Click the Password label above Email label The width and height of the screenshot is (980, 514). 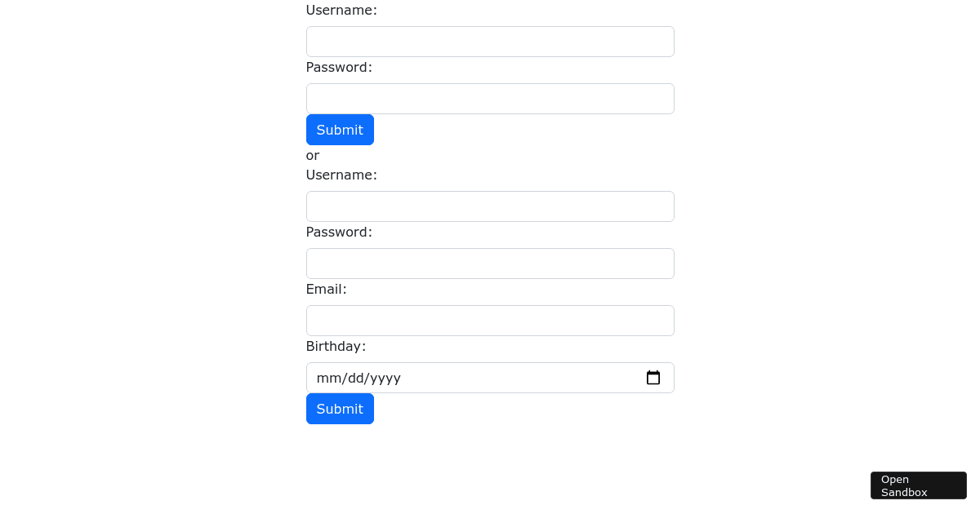coord(339,232)
